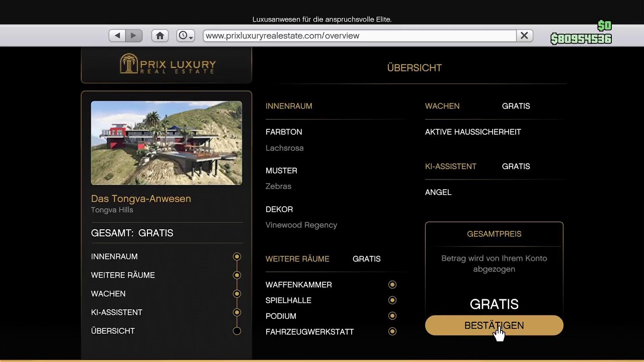Click the Vinewood Regency decor value

[x=301, y=225]
